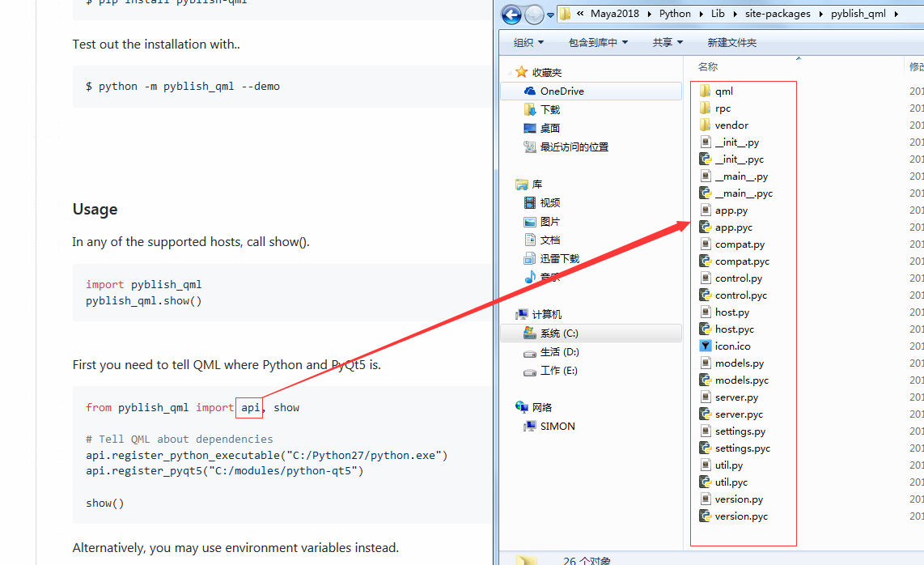Select the 工作 (E:) drive
Viewport: 924px width, 565px height.
550,371
